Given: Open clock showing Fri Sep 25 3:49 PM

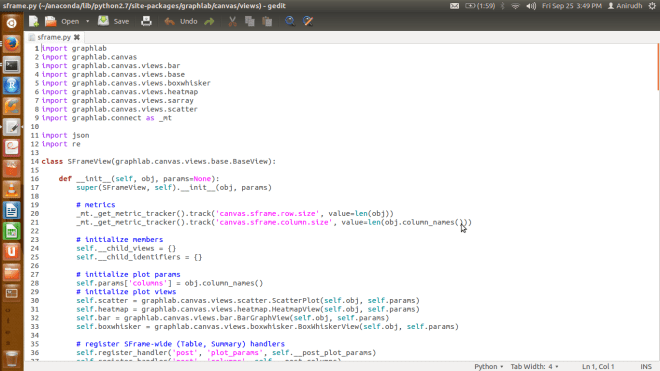Looking at the screenshot, I should [572, 6].
